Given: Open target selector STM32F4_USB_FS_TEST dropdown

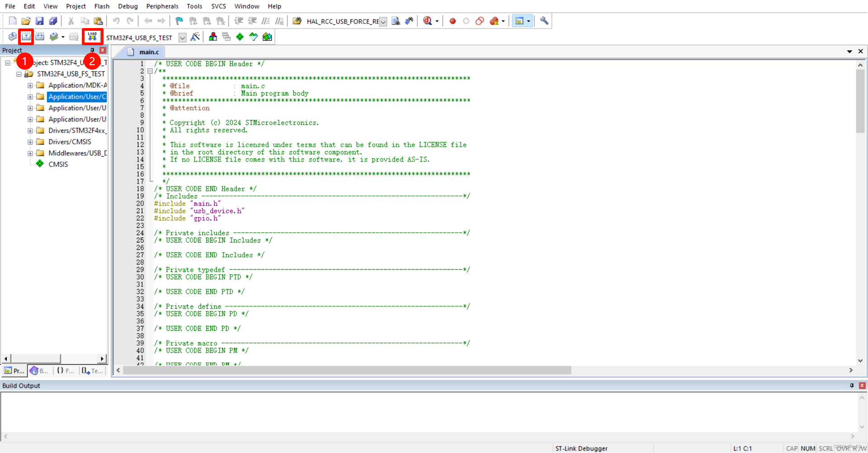Looking at the screenshot, I should (182, 38).
